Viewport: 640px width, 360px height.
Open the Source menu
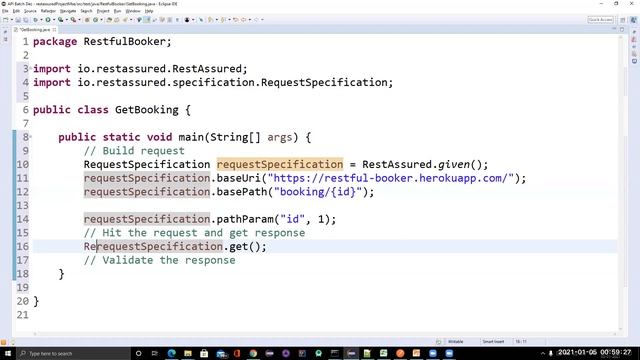pyautogui.click(x=30, y=11)
